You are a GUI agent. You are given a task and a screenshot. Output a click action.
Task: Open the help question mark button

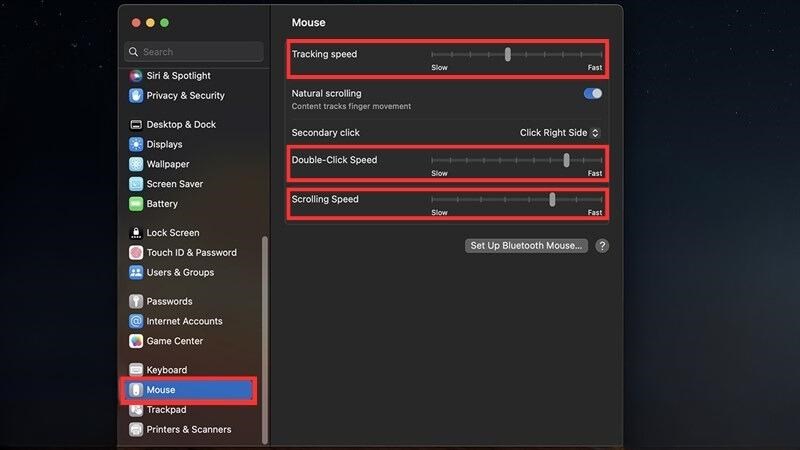coord(602,246)
